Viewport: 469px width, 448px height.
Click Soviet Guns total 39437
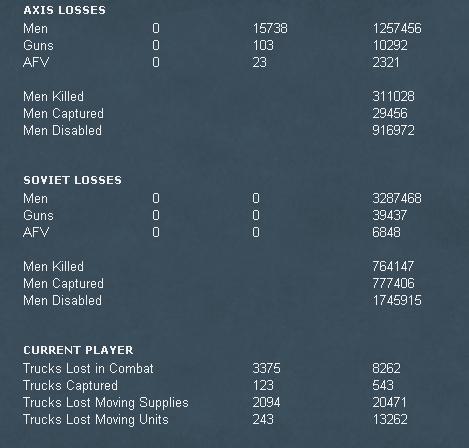point(390,215)
